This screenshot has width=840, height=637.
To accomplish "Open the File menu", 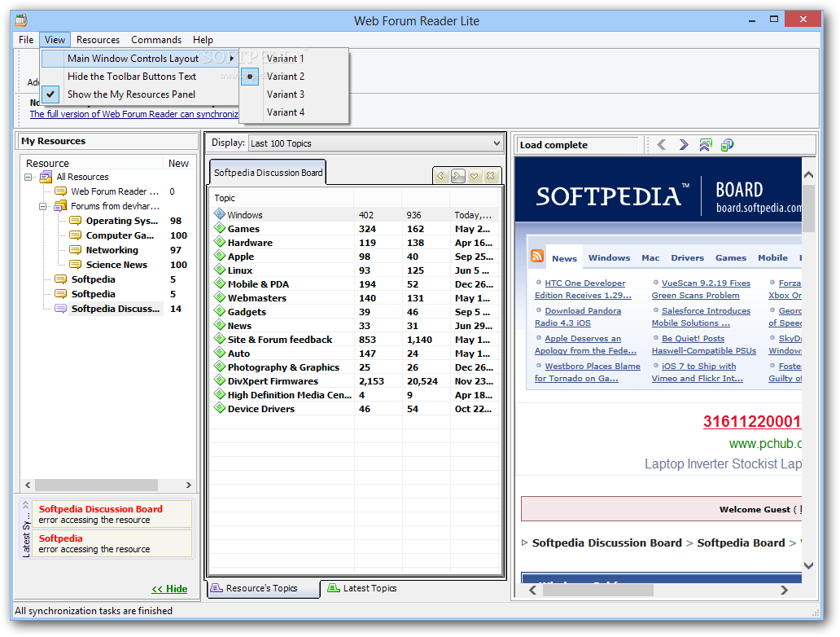I will 26,40.
